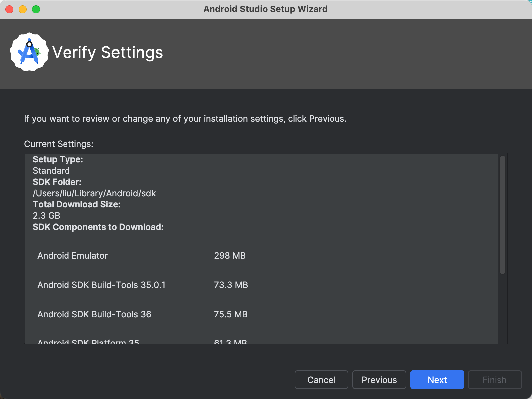Close the Setup Wizard window
Screen dimensions: 532x399
point(9,9)
